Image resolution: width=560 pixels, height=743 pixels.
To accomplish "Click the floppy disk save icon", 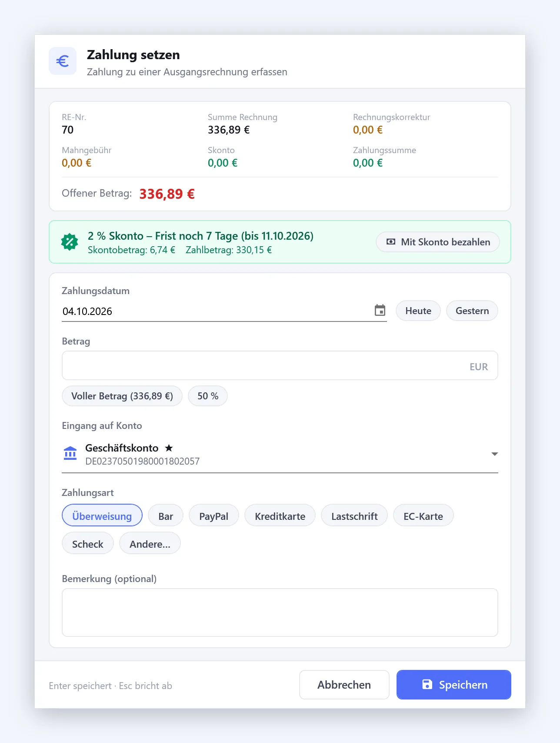I will (427, 684).
